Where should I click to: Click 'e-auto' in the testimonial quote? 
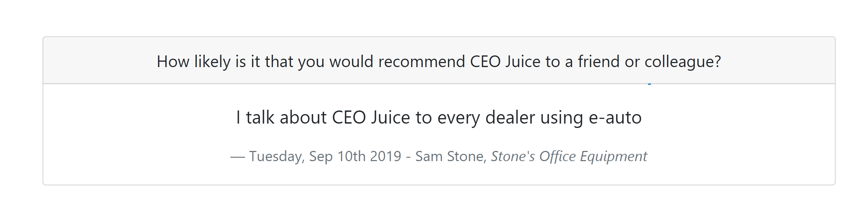[x=615, y=118]
